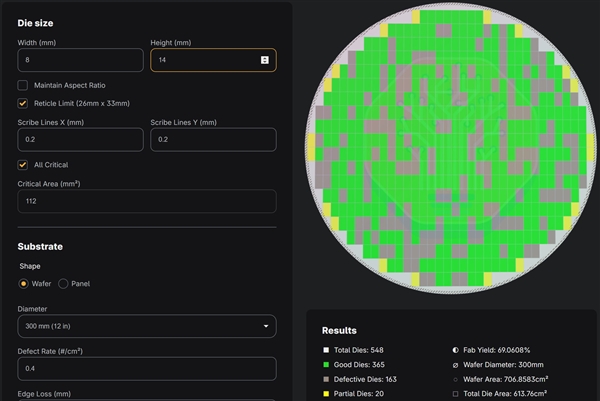
Task: Click the gray Defective Dies legend square
Action: point(326,379)
